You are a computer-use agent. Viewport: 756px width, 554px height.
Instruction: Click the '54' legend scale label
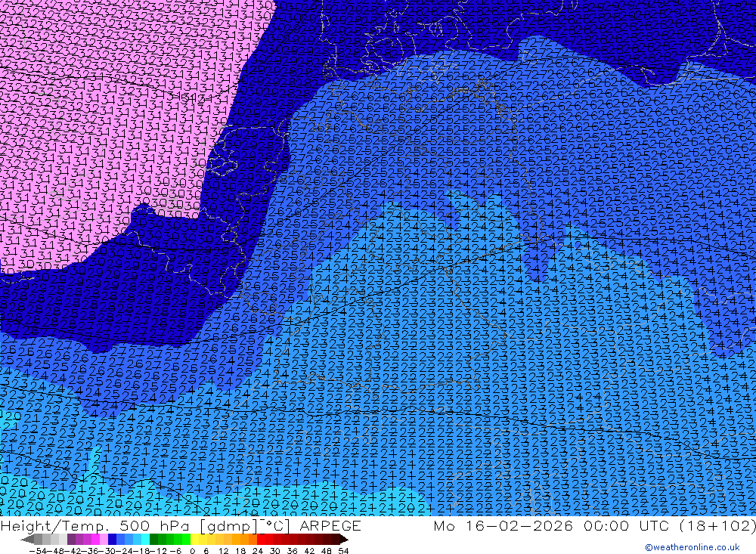[x=343, y=551]
